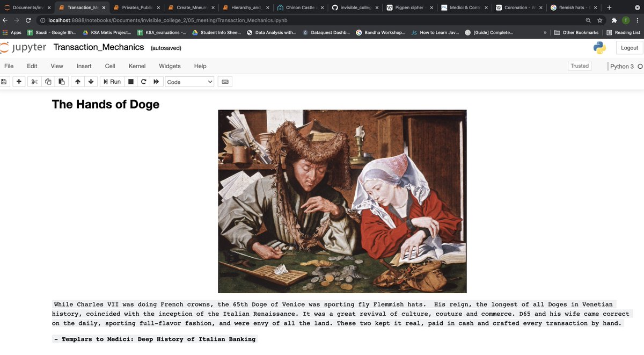Image resolution: width=644 pixels, height=355 pixels.
Task: Open the command palette keyboard icon
Action: click(225, 82)
